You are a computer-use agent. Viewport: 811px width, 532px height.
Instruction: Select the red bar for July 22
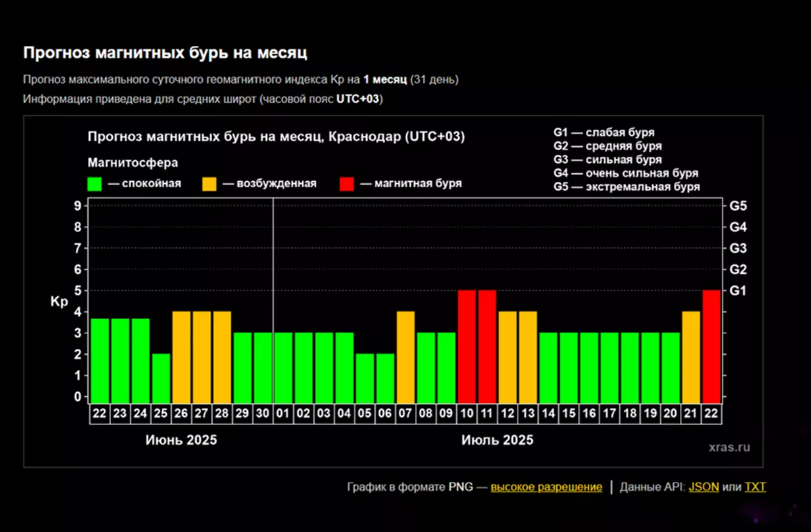pos(711,345)
